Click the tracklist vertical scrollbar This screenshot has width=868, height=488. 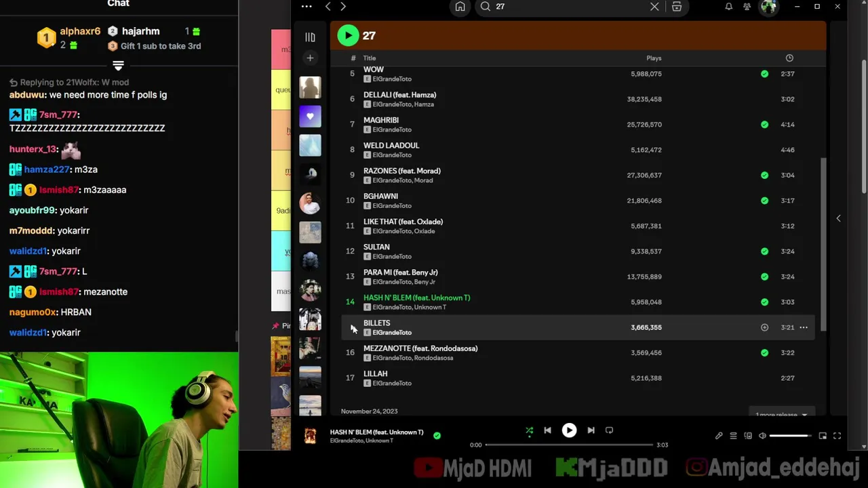coord(825,244)
